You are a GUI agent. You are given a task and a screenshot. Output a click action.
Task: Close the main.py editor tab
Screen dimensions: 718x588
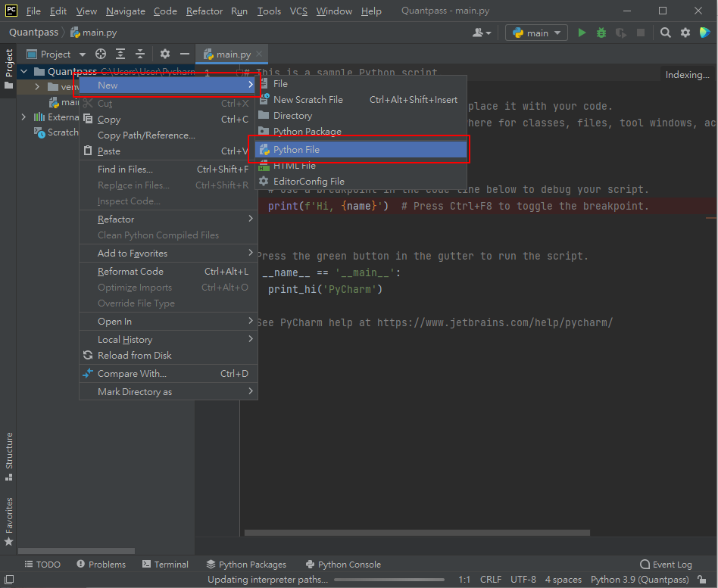(259, 54)
